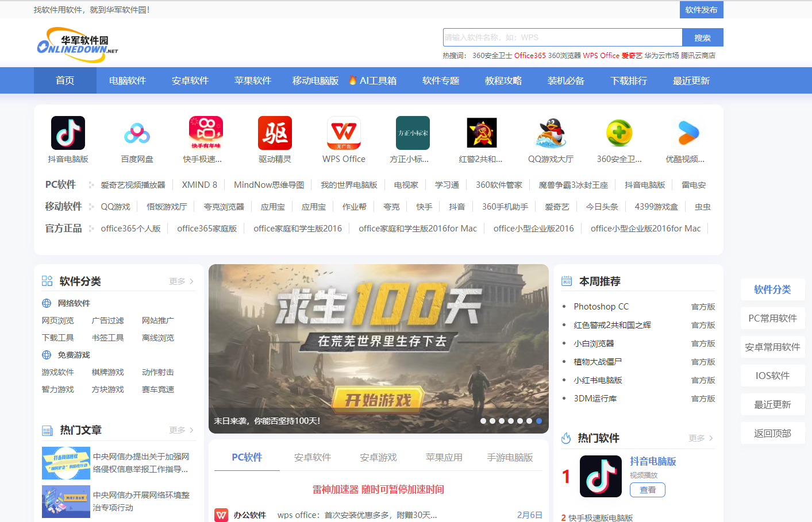
Task: Switch to the PC软件 tab
Action: click(247, 457)
